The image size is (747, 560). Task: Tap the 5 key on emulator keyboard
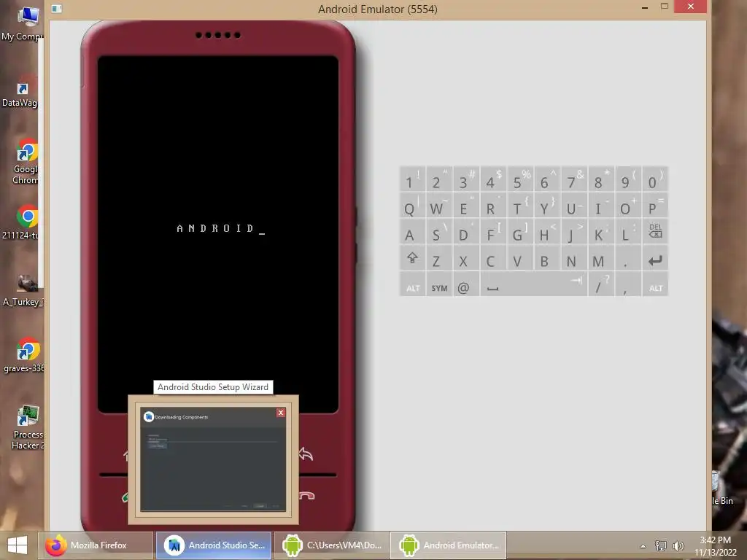point(520,179)
